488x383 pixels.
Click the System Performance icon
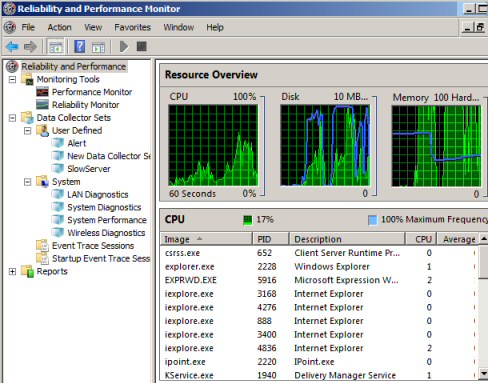point(58,220)
